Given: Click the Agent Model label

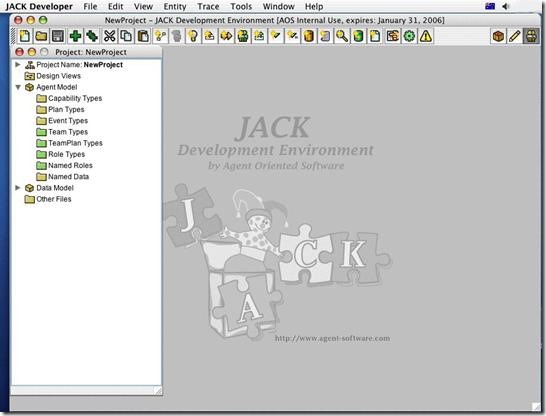Looking at the screenshot, I should click(57, 87).
